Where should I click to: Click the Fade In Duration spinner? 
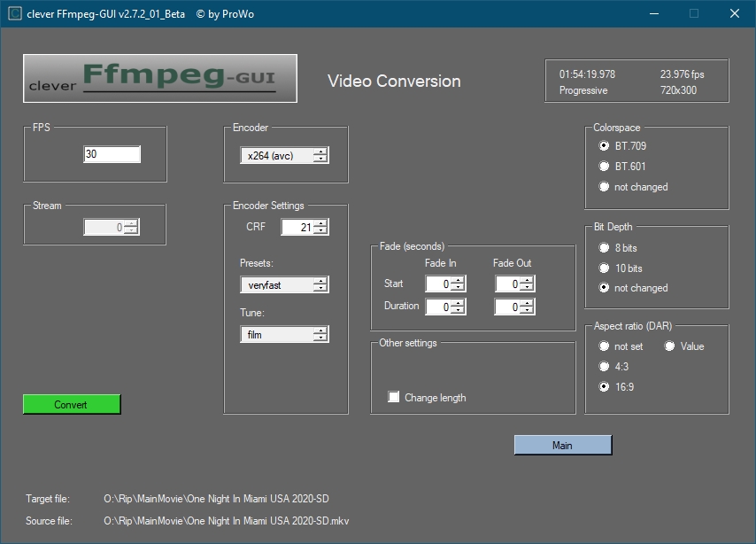point(439,307)
